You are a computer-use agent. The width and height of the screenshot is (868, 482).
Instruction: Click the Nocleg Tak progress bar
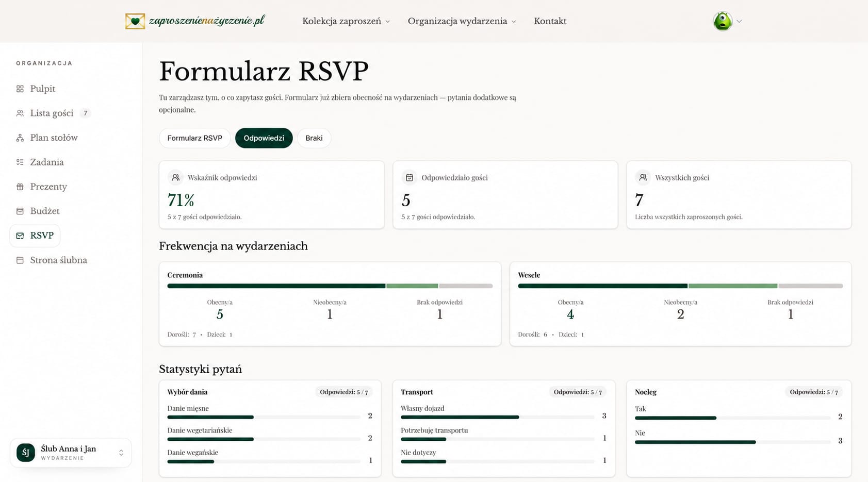tap(733, 418)
